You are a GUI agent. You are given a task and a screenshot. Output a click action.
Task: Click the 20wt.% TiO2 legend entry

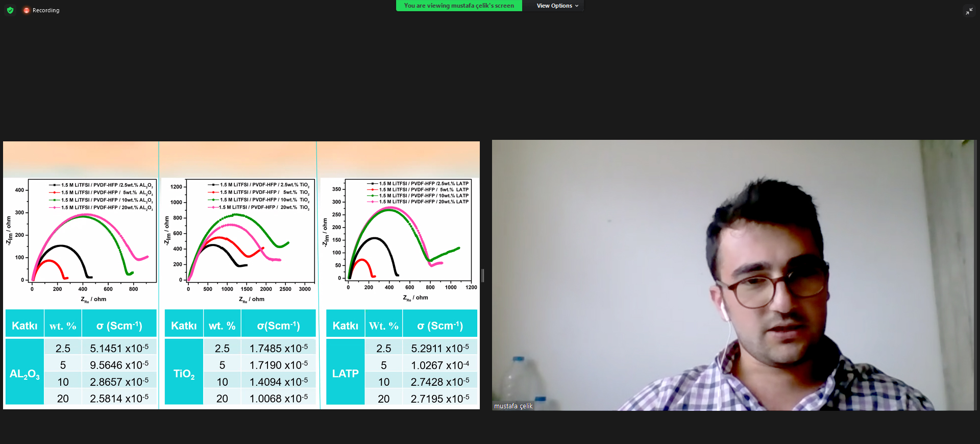[259, 207]
